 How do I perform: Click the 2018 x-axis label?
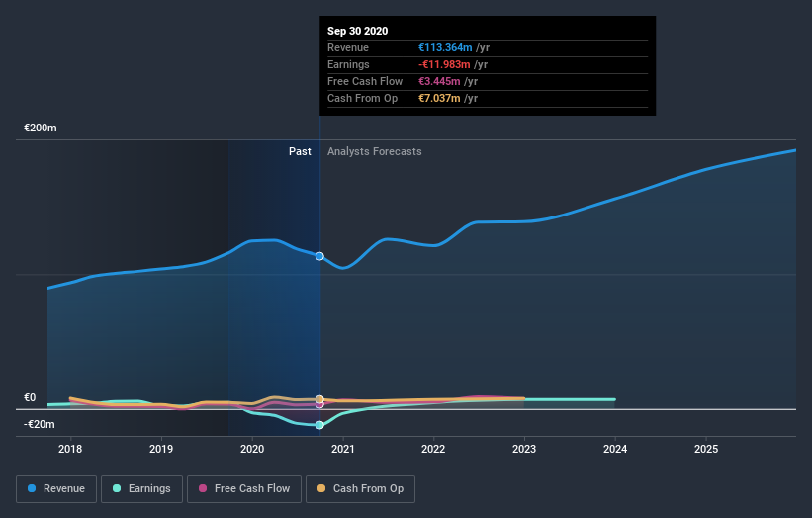(x=70, y=449)
